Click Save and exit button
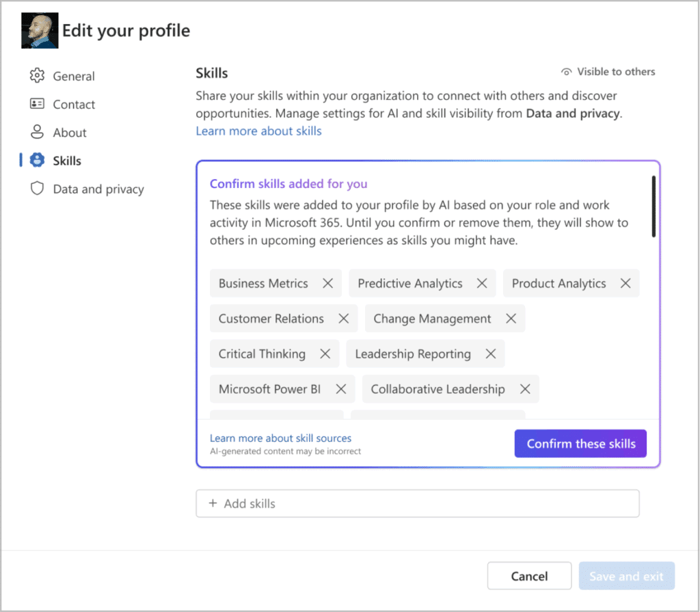 pos(626,576)
